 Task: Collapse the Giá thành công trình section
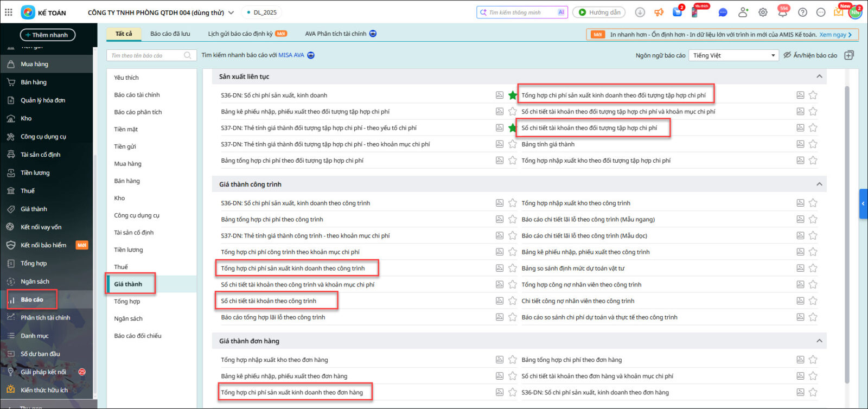click(819, 184)
